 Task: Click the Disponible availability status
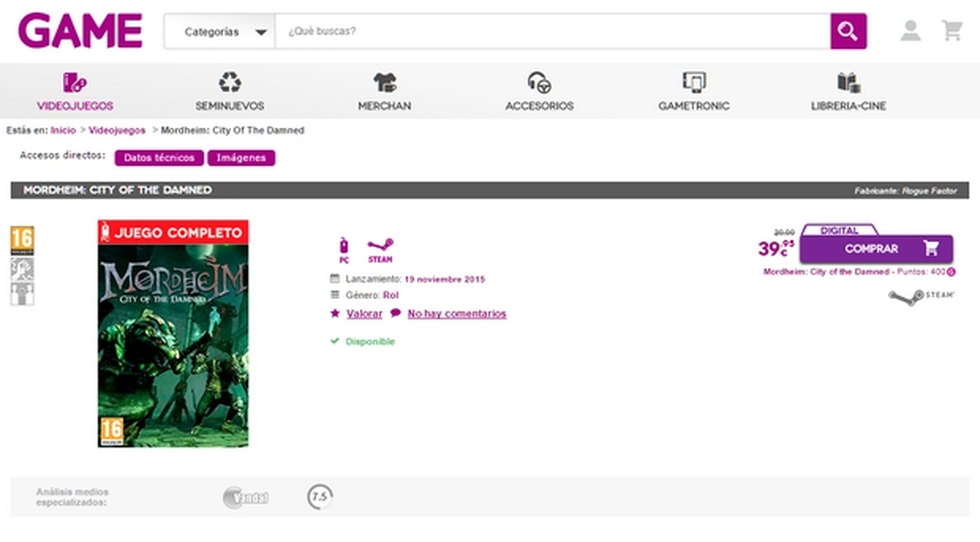click(x=370, y=342)
